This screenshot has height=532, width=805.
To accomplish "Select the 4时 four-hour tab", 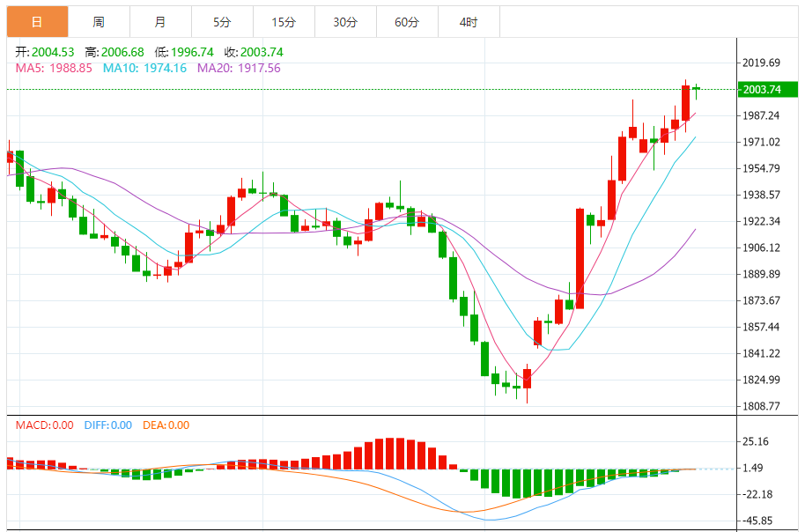I will [469, 21].
